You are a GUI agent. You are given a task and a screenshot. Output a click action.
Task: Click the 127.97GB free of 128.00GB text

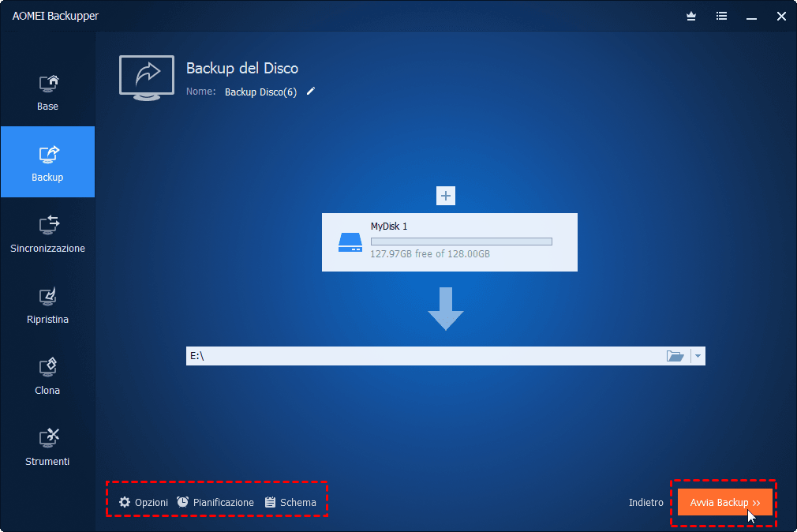coord(430,254)
